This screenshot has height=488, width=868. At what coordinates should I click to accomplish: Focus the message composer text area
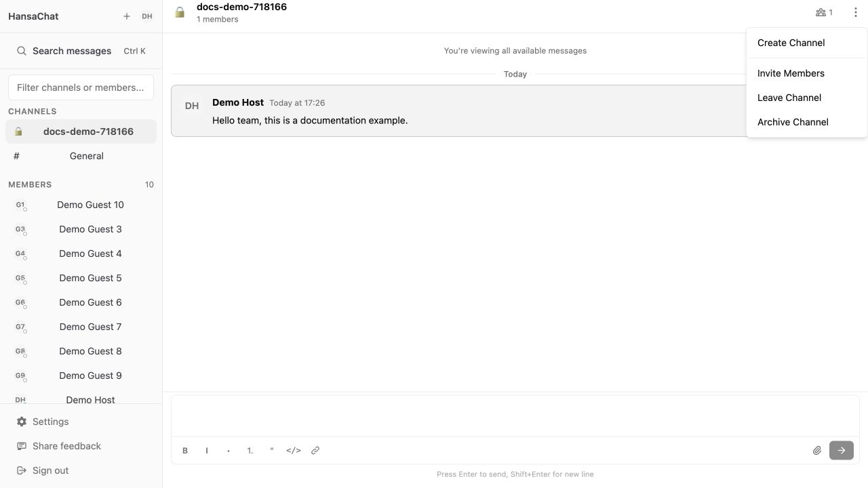[x=515, y=417]
